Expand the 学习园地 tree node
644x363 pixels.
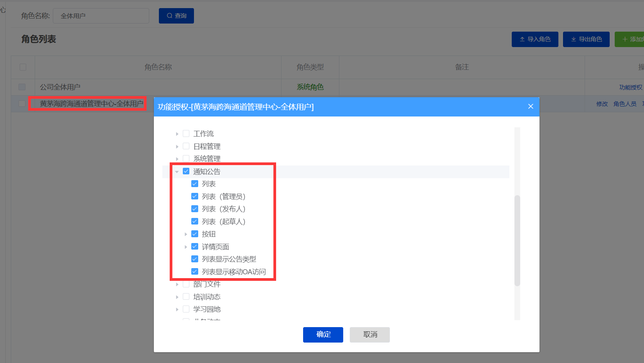[177, 309]
